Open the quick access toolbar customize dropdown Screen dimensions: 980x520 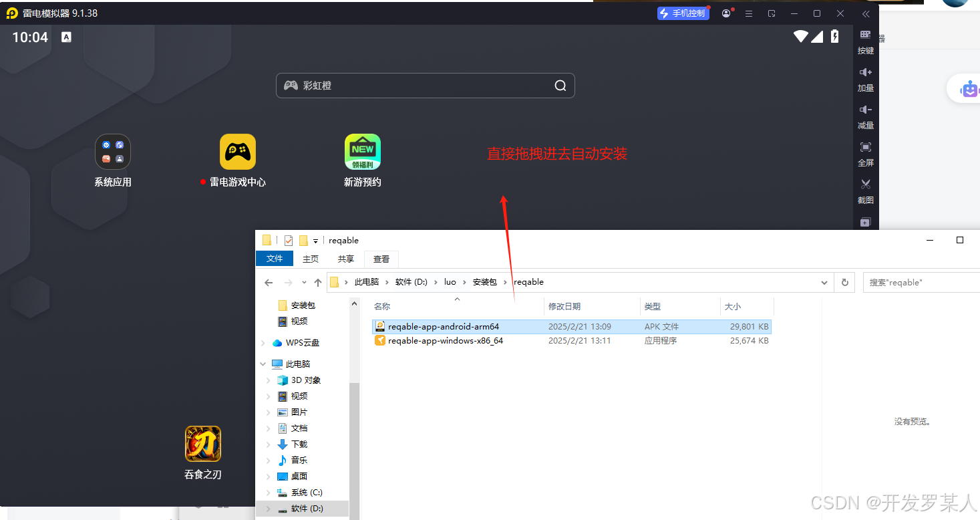(x=315, y=241)
